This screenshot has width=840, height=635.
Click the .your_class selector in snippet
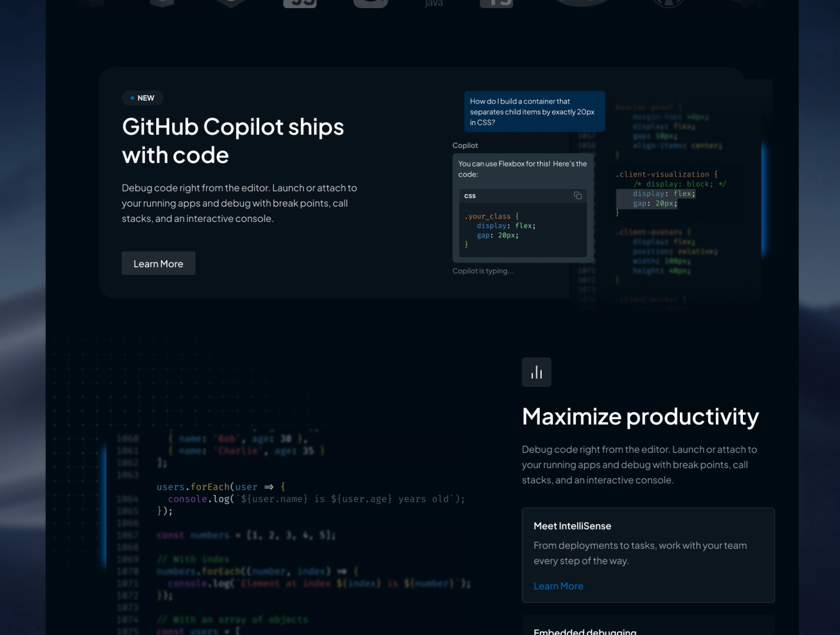488,216
